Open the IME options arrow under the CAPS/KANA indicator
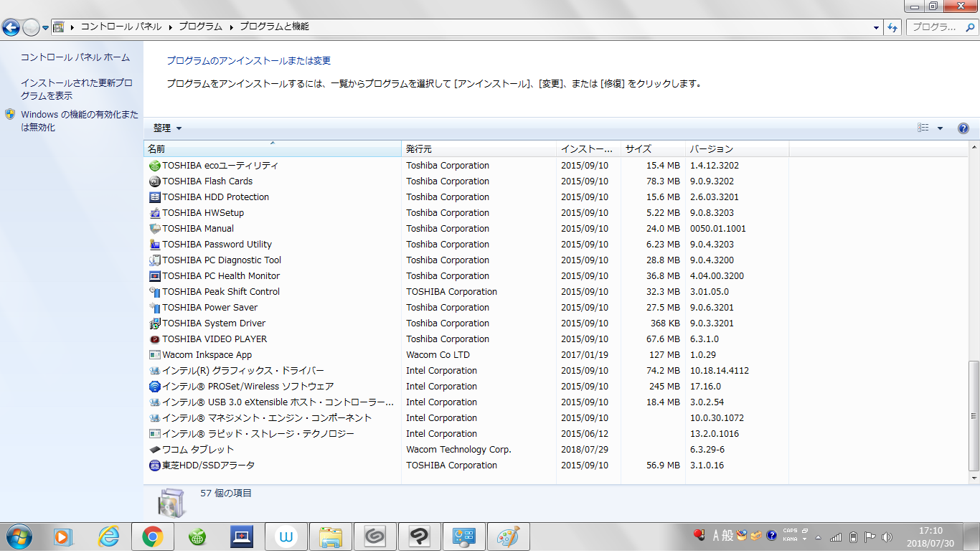Image resolution: width=980 pixels, height=553 pixels. coord(805,539)
